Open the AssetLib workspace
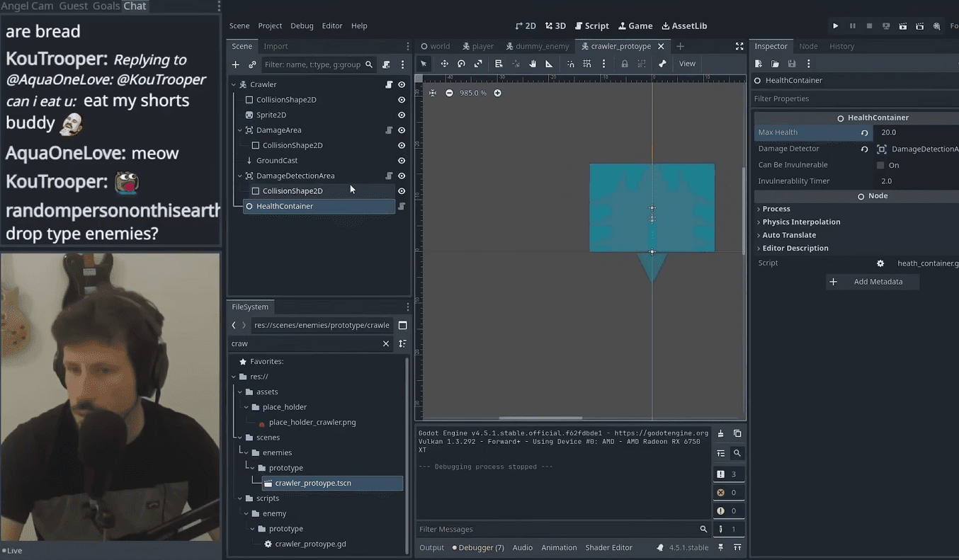This screenshot has height=560, width=959. pos(684,26)
